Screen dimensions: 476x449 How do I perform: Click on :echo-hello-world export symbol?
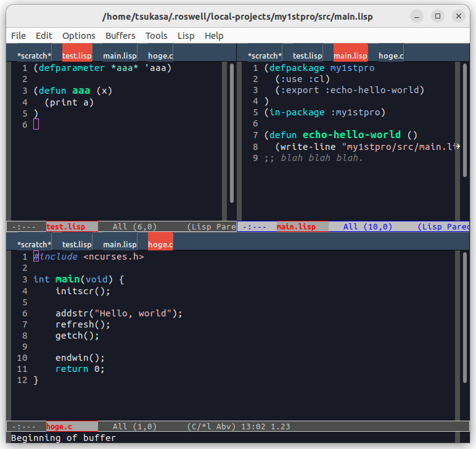[x=372, y=90]
